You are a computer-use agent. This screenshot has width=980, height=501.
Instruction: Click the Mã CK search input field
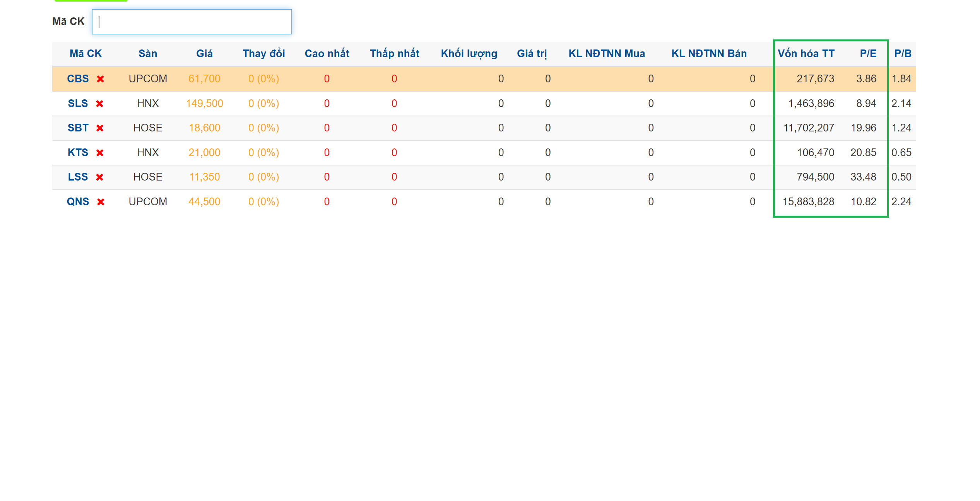(192, 22)
